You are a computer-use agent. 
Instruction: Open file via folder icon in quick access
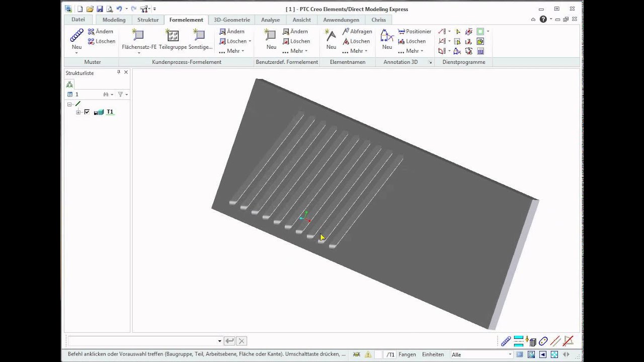coord(90,9)
